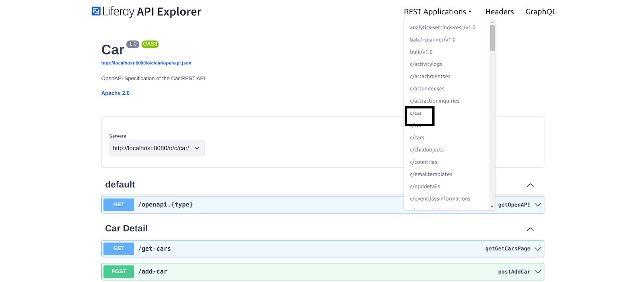
Task: Select c/cars entry
Action: 417,137
